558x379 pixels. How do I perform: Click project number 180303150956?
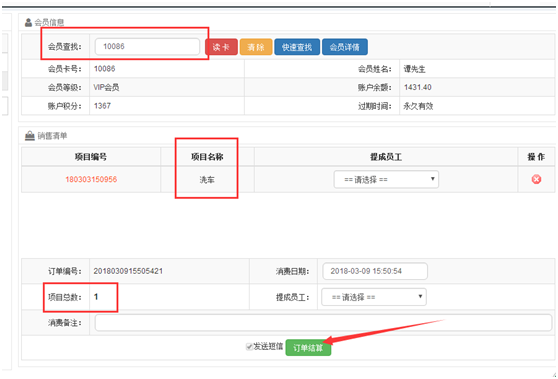(91, 179)
